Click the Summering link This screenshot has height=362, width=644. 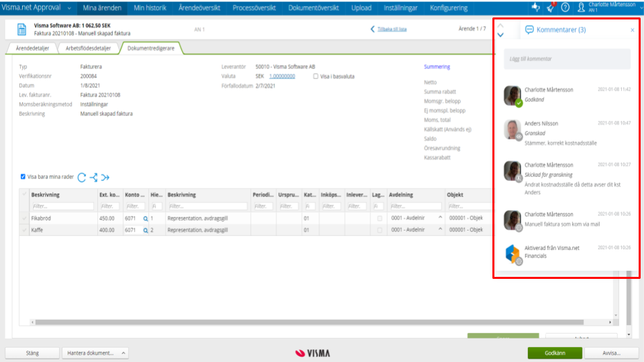point(437,66)
